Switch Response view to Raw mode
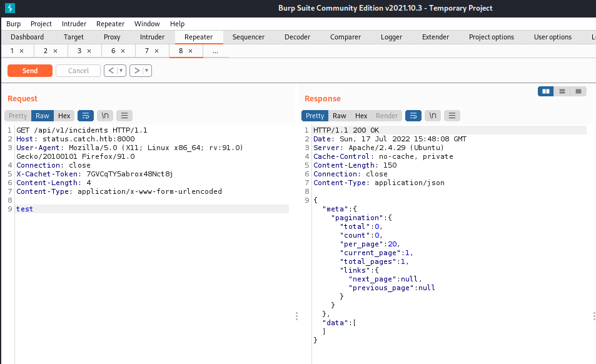Screen dimensions: 596x364 point(339,115)
